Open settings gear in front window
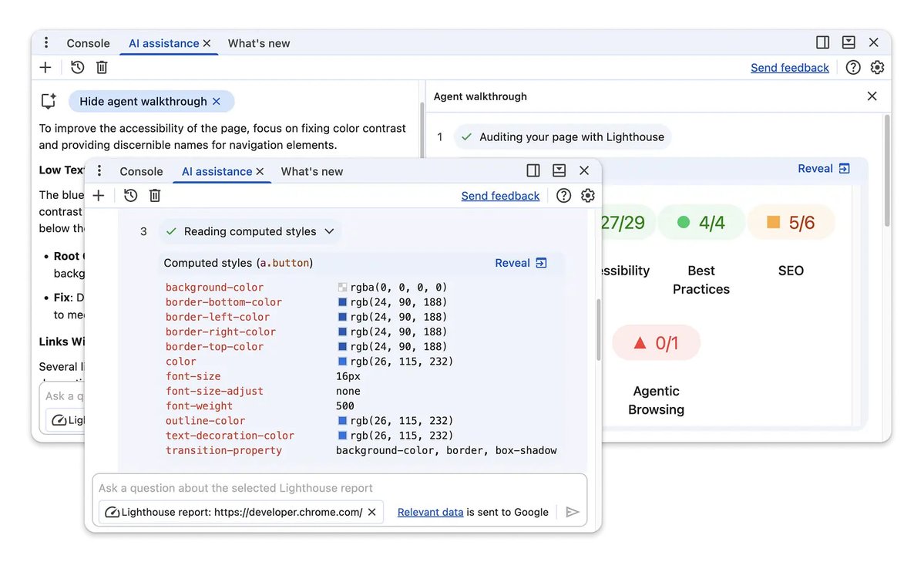 click(x=587, y=195)
